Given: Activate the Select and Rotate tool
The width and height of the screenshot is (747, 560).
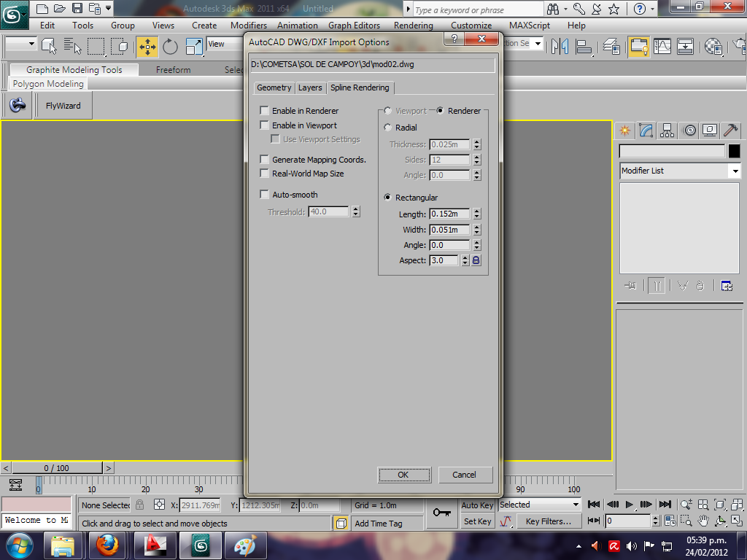Looking at the screenshot, I should tap(170, 47).
